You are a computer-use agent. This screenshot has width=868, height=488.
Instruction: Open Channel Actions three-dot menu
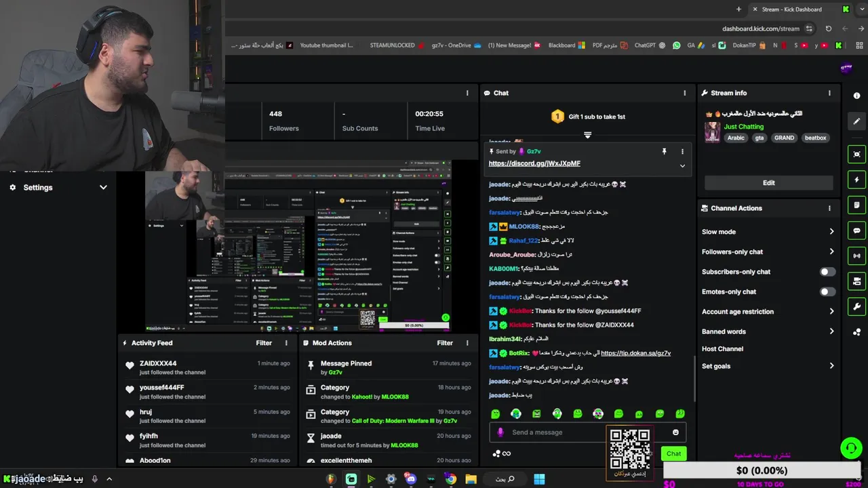pos(829,208)
